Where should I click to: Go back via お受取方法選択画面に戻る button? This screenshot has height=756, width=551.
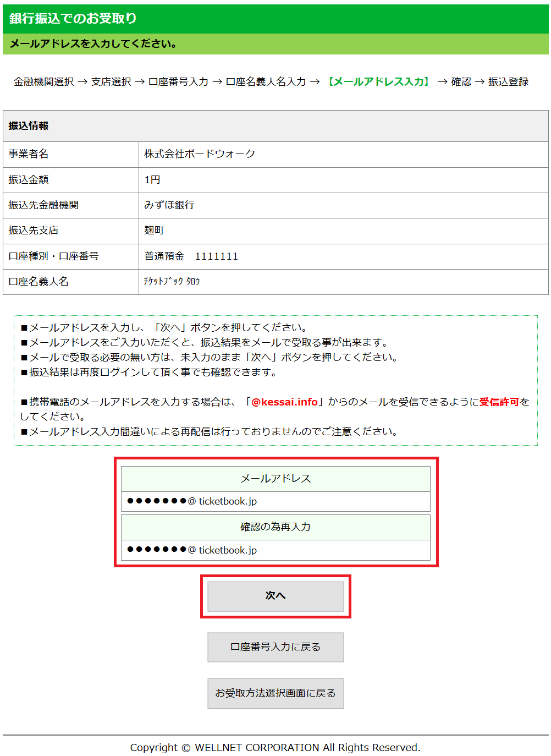tap(275, 693)
